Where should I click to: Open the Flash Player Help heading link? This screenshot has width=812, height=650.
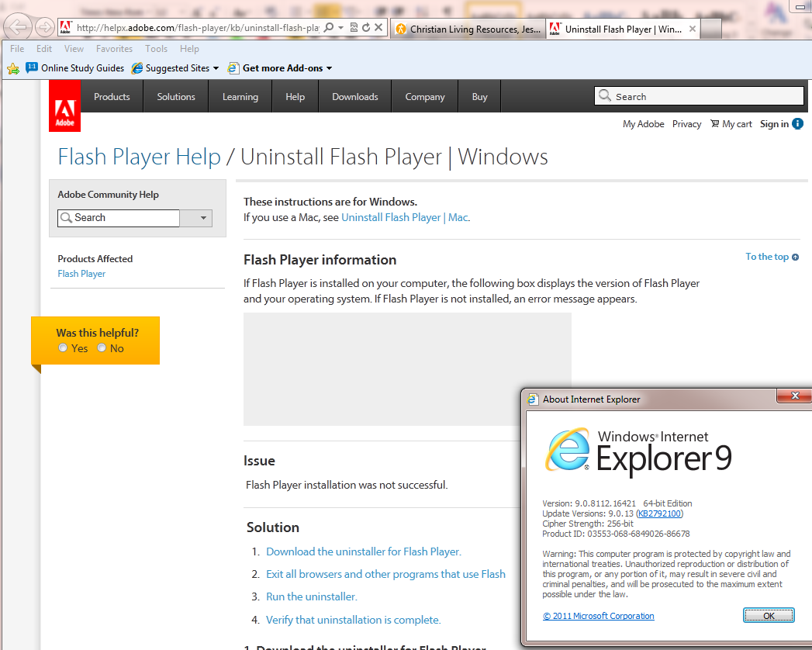pos(140,157)
